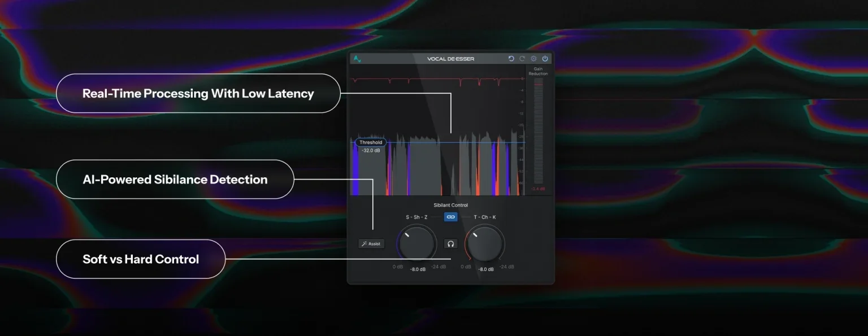Click the Assist magic wand button

(371, 244)
